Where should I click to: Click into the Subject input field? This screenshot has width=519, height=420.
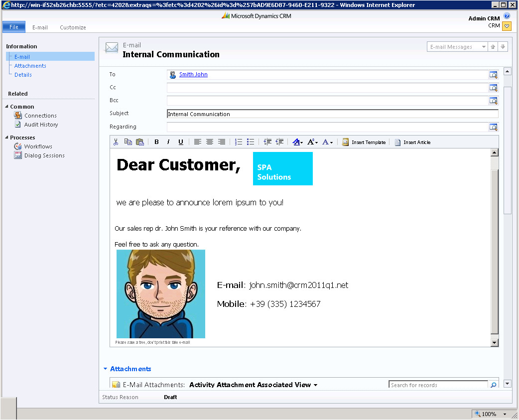[332, 114]
